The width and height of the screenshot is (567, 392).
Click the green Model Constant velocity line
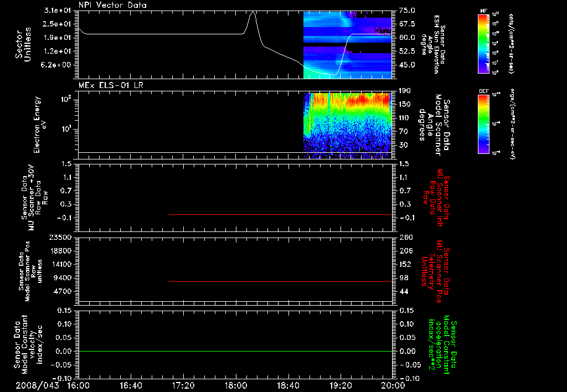point(235,351)
